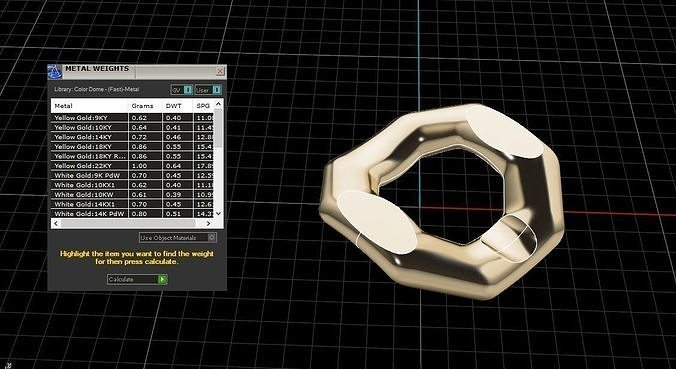Image resolution: width=676 pixels, height=369 pixels.
Task: Toggle the GV library button
Action: tap(182, 90)
